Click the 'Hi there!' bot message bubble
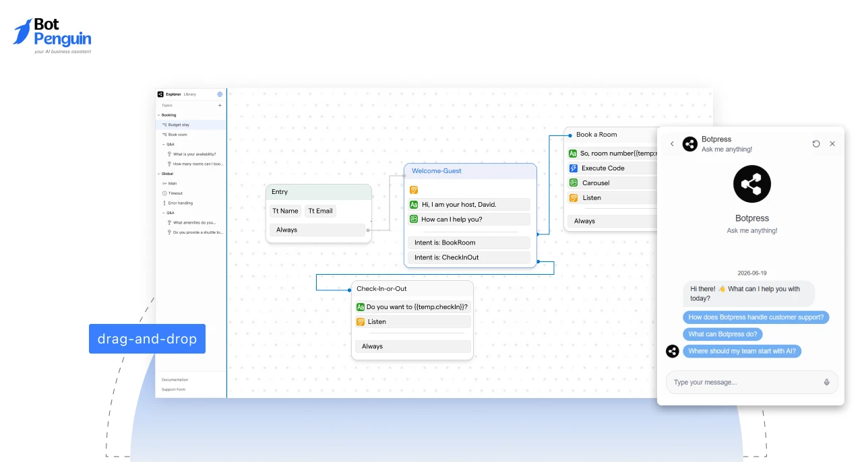The width and height of the screenshot is (868, 462). [x=749, y=294]
